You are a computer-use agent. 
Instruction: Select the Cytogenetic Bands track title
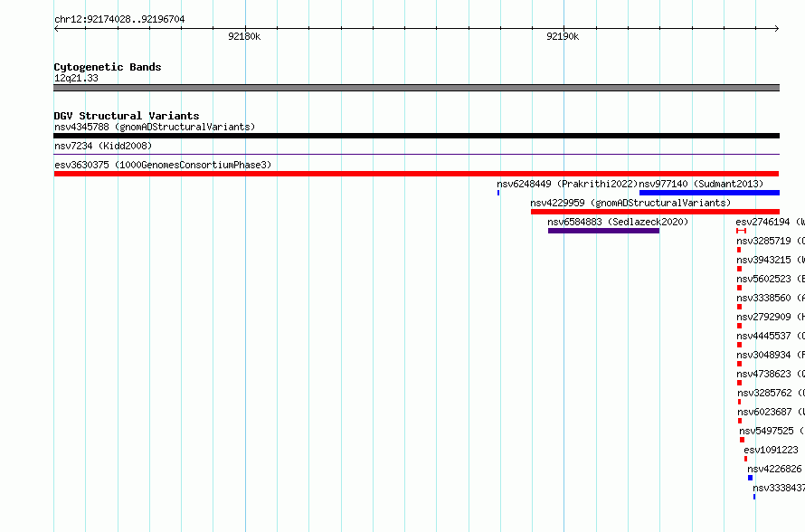(x=108, y=67)
